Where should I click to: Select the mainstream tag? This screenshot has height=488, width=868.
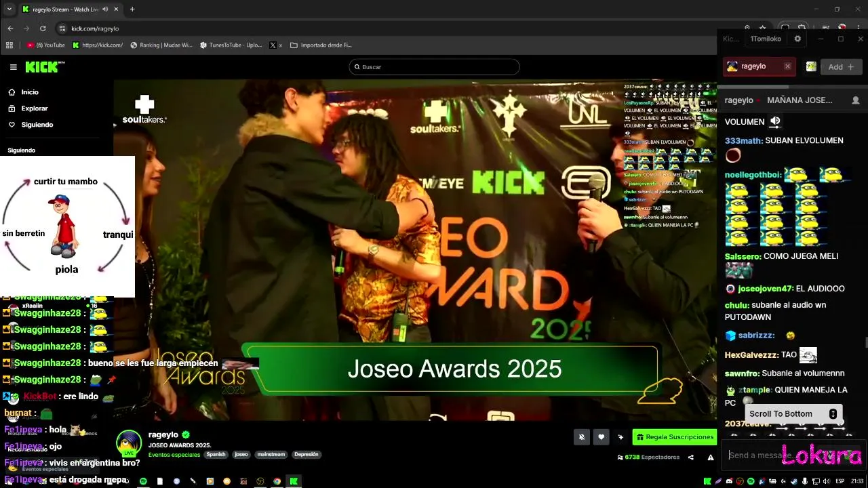[x=271, y=455]
